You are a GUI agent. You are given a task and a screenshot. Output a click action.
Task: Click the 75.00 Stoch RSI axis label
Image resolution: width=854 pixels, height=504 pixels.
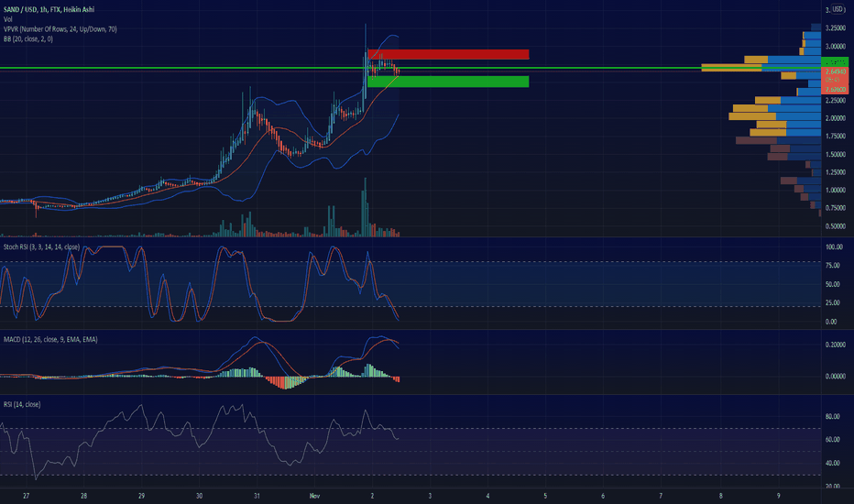point(832,266)
